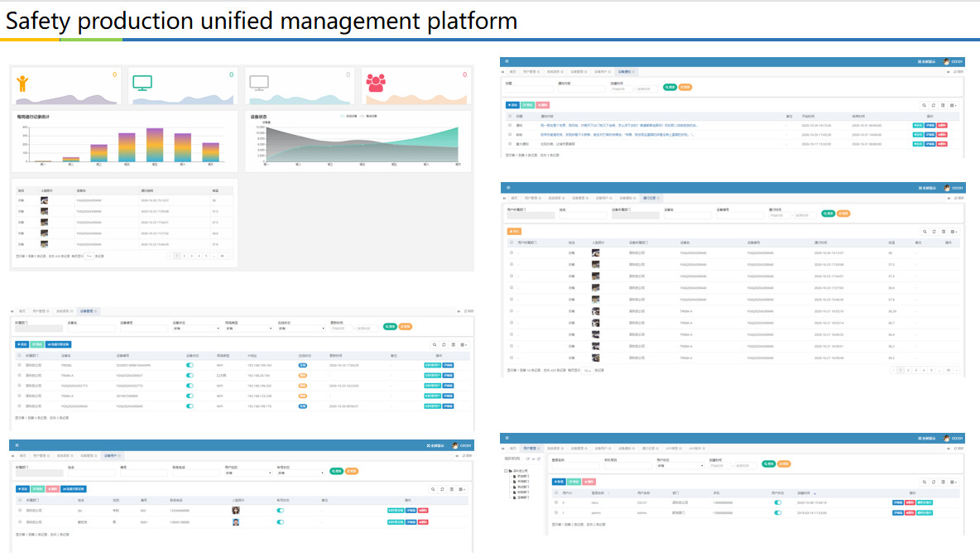Screen dimensions: 980x557
Task: Click the orange export button above access records table
Action: (x=514, y=231)
